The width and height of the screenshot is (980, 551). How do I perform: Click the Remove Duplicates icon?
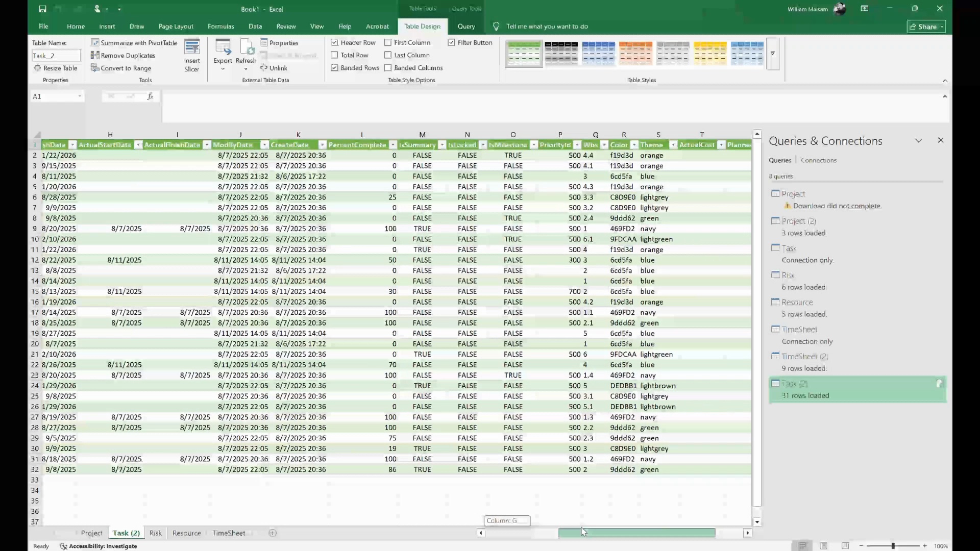click(x=95, y=55)
